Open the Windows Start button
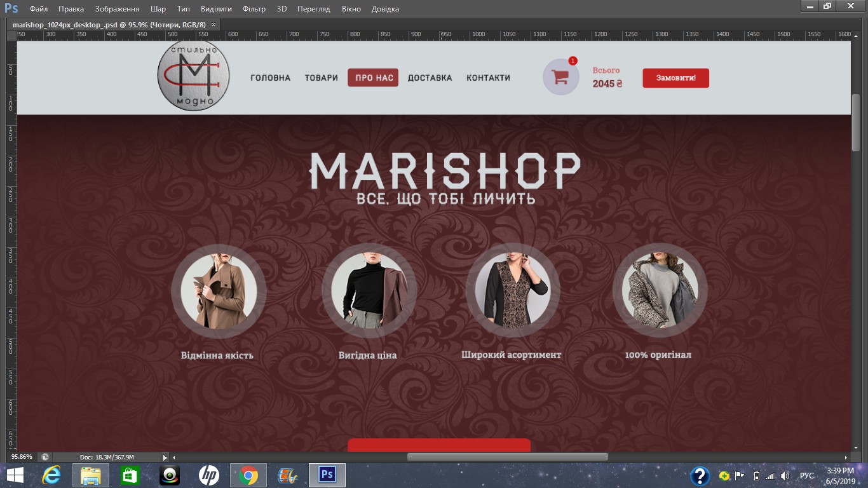868x488 pixels. pos(15,475)
